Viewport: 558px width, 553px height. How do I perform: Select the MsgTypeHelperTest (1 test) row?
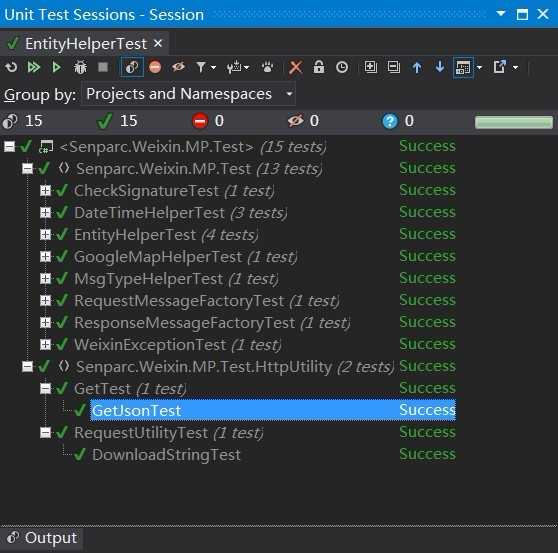click(176, 279)
